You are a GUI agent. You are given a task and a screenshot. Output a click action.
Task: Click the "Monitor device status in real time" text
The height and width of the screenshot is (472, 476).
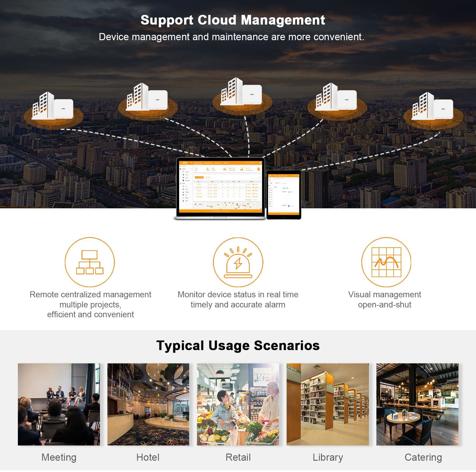[x=238, y=294]
